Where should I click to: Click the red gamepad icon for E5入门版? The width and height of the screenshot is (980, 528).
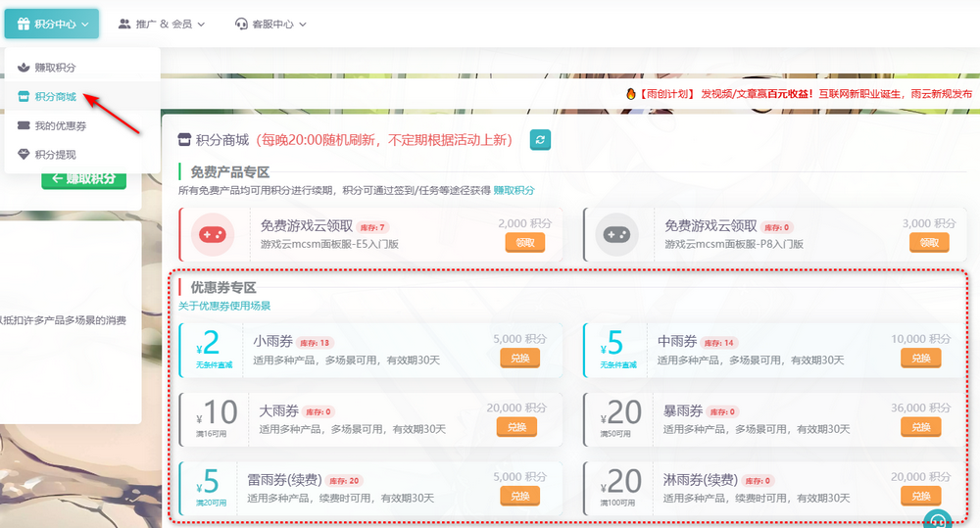point(213,234)
